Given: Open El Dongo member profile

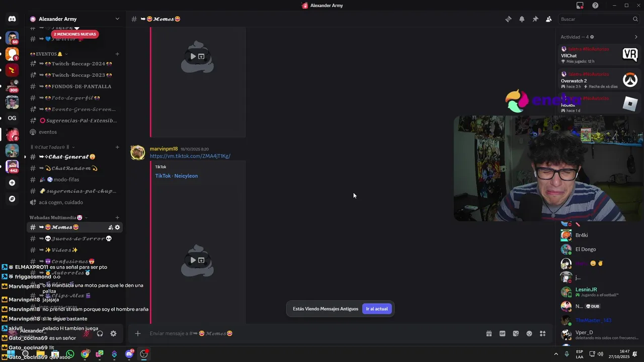Looking at the screenshot, I should [599, 249].
